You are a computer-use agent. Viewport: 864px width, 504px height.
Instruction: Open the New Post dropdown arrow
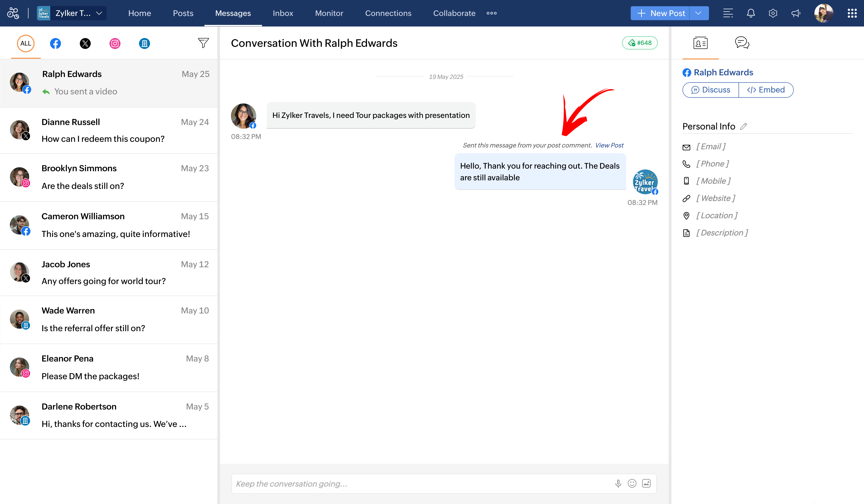pyautogui.click(x=698, y=13)
